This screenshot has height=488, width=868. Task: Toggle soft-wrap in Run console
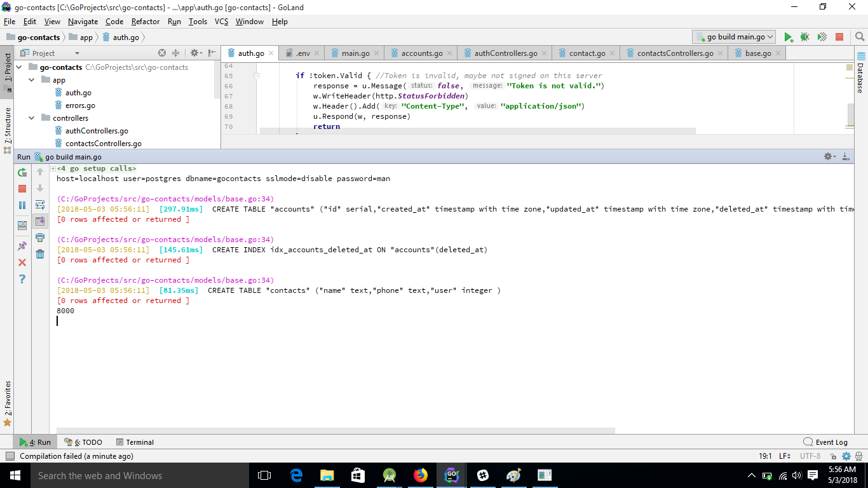pos(40,205)
